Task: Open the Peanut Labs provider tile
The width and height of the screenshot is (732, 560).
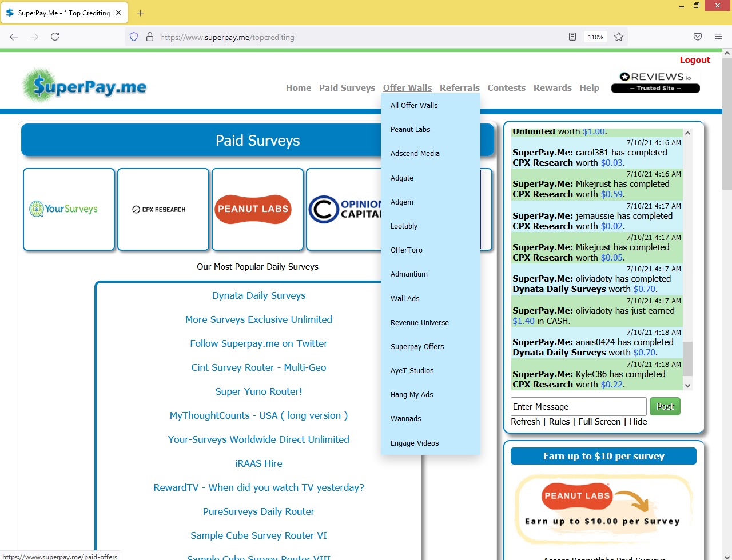Action: pyautogui.click(x=258, y=209)
